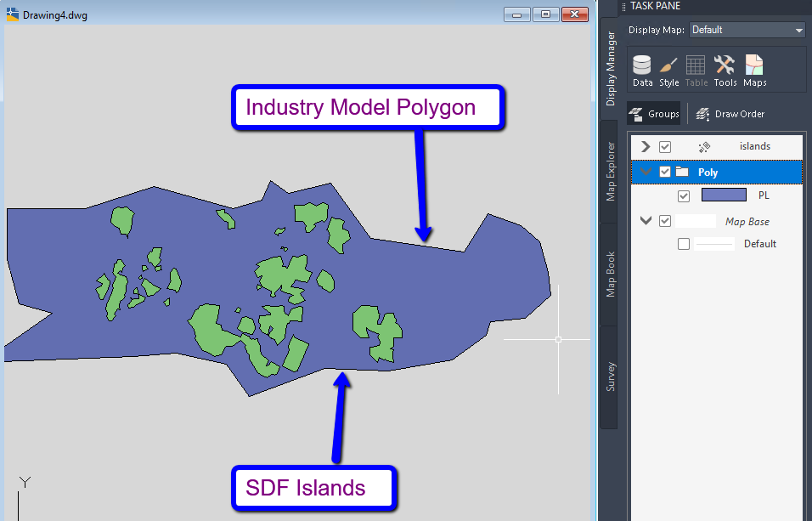Select the Groups view icon
Screen dimensions: 812x521
click(x=653, y=113)
